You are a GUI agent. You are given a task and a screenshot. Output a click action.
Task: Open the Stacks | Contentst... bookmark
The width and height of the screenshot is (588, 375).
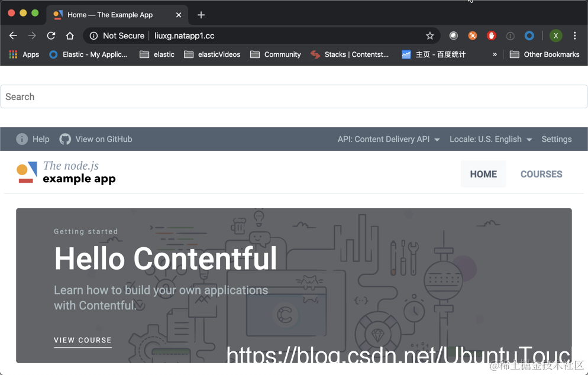click(x=350, y=54)
